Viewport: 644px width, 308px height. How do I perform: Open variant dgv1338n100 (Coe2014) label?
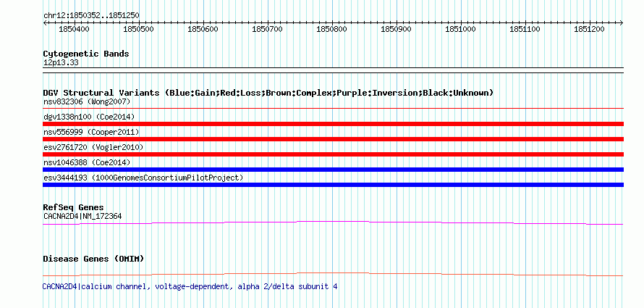tap(89, 117)
